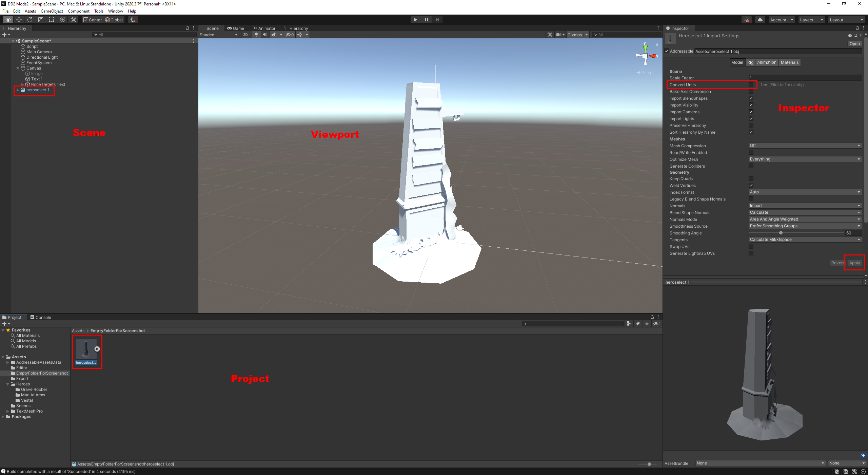
Task: Adjust the Smoothing Angle slider
Action: click(781, 233)
